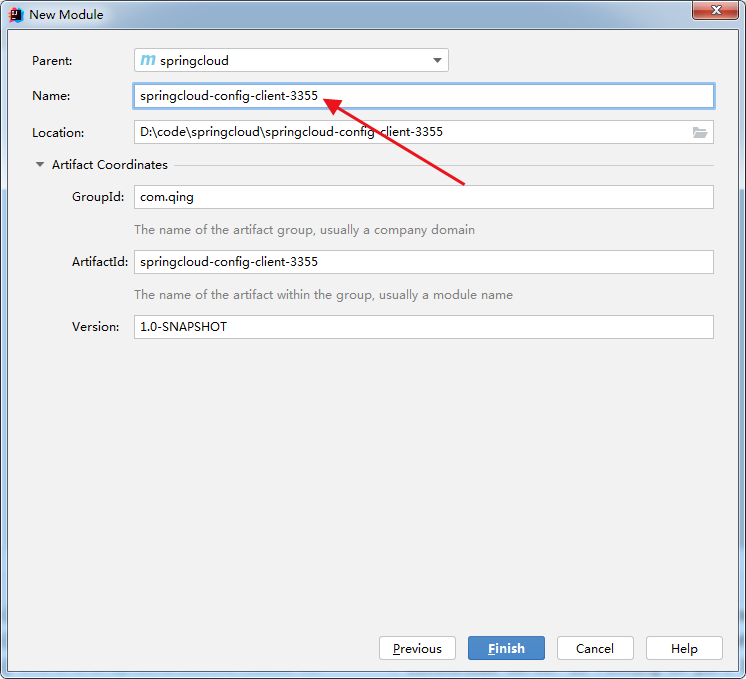Viewport: 746px width, 679px height.
Task: Open the Parent springcloud dropdown
Action: [x=291, y=60]
